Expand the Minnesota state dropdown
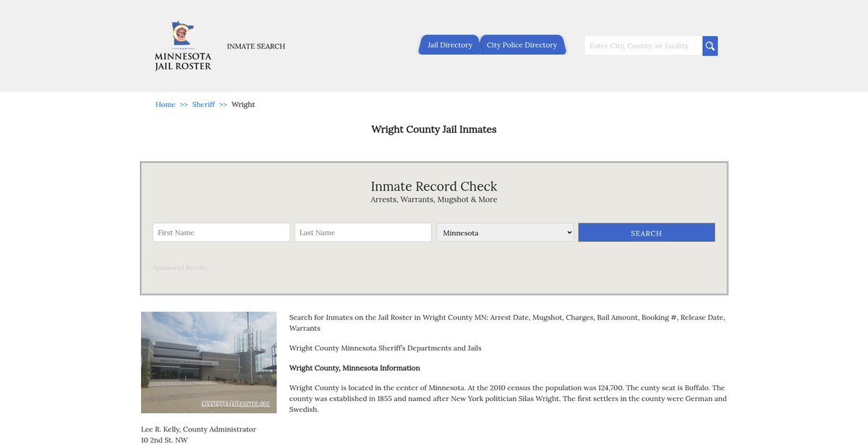Image resolution: width=868 pixels, height=448 pixels. point(505,233)
